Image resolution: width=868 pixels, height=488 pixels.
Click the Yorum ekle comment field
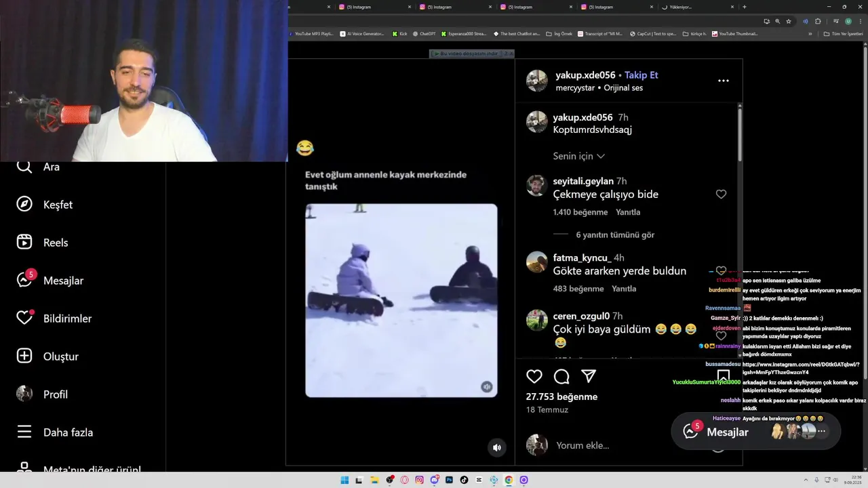click(583, 445)
